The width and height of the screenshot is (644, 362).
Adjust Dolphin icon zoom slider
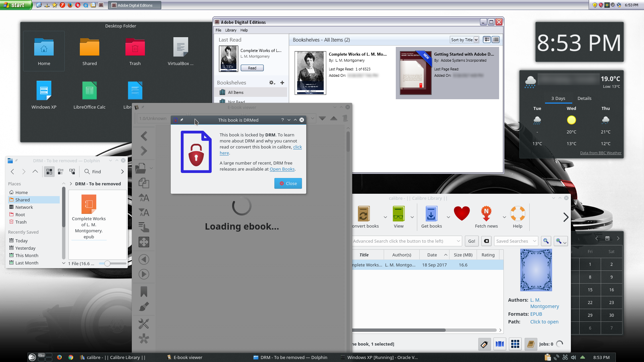pos(107,263)
